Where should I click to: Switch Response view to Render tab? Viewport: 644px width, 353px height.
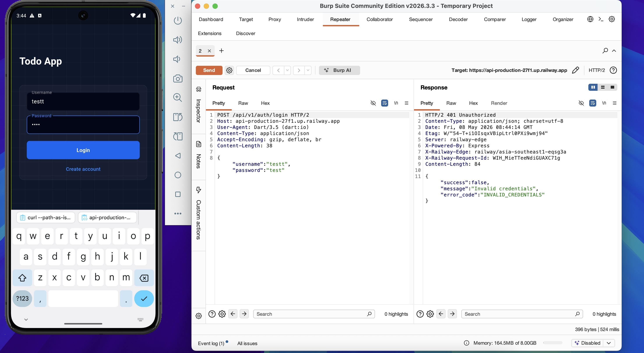tap(499, 103)
